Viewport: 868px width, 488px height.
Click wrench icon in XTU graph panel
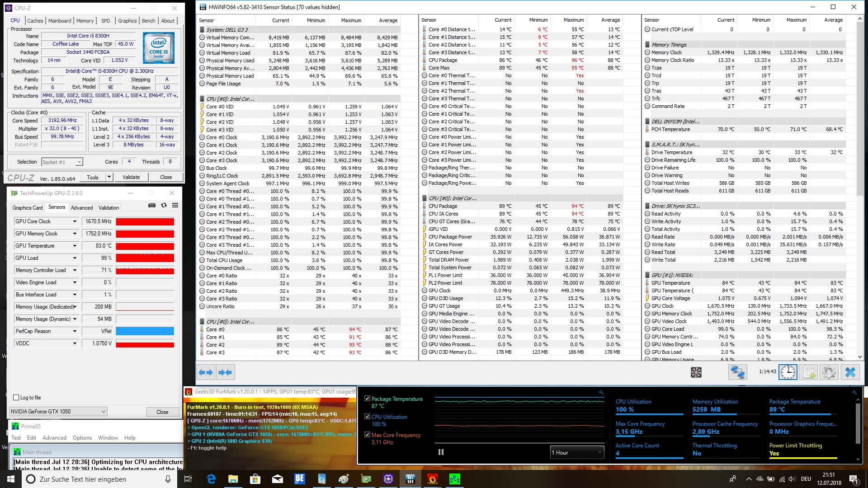click(x=601, y=392)
